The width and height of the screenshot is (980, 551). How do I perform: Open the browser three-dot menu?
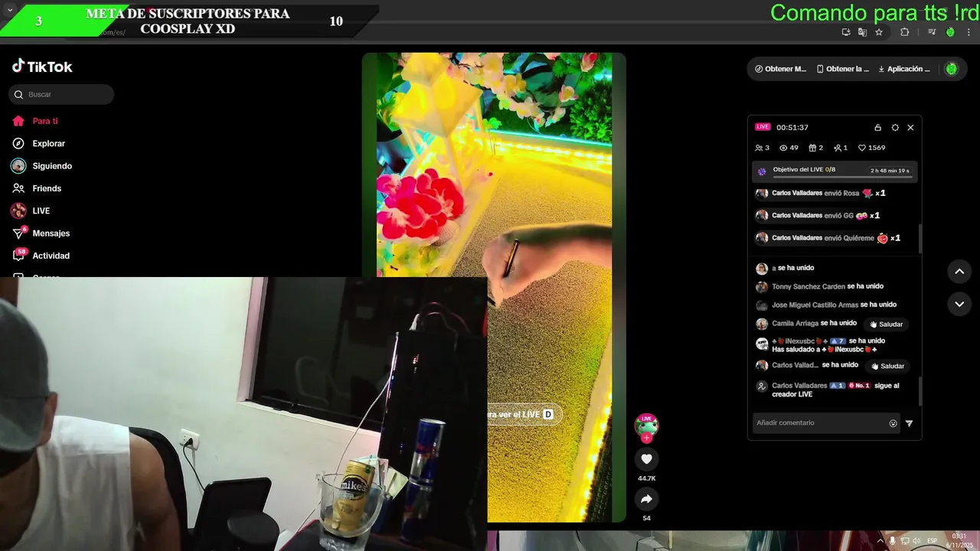pyautogui.click(x=969, y=32)
